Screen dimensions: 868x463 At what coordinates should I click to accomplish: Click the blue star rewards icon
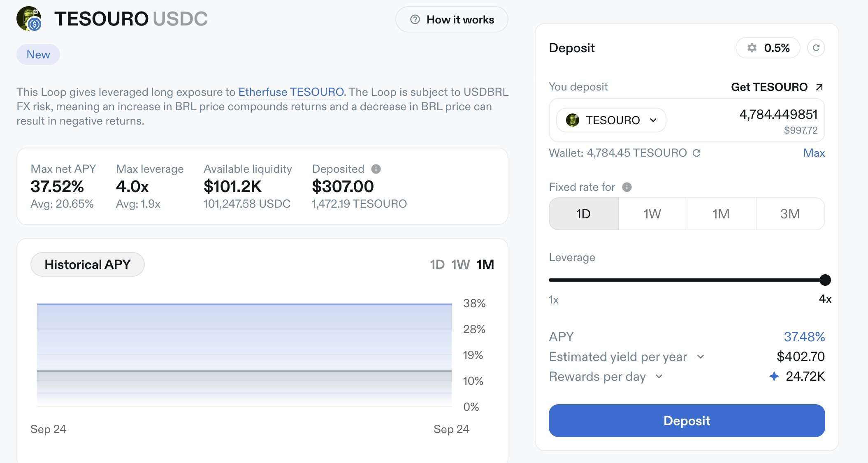click(x=774, y=376)
